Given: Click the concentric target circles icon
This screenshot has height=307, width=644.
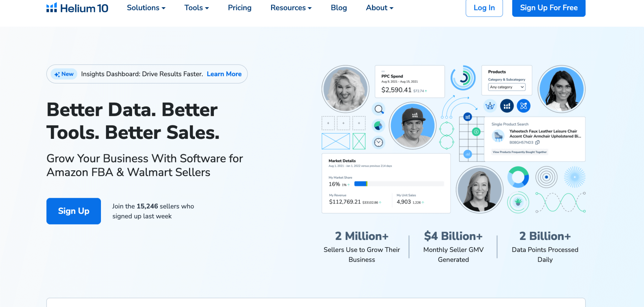Looking at the screenshot, I should tap(547, 177).
